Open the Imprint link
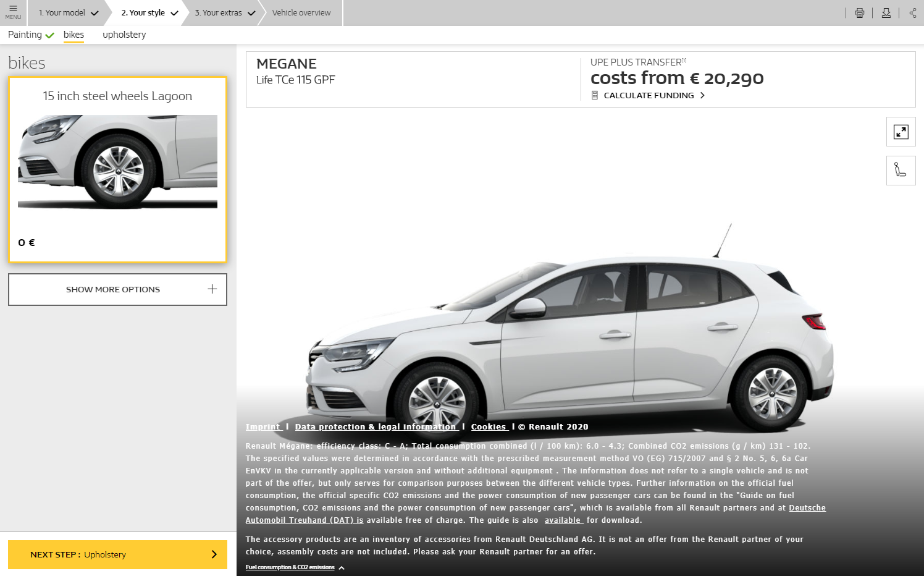924x576 pixels. [264, 427]
